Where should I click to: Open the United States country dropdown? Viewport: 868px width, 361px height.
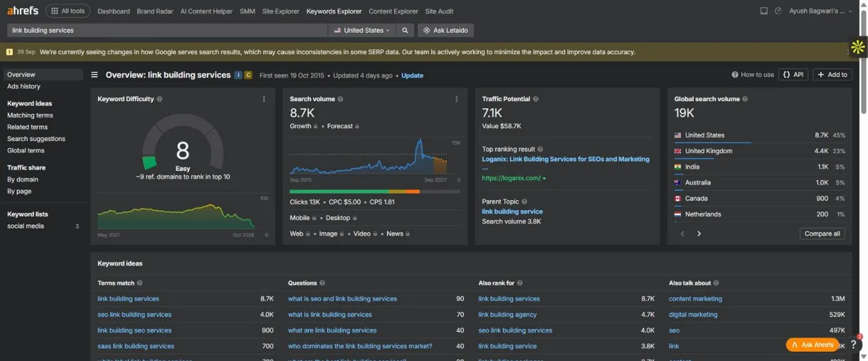pyautogui.click(x=362, y=30)
